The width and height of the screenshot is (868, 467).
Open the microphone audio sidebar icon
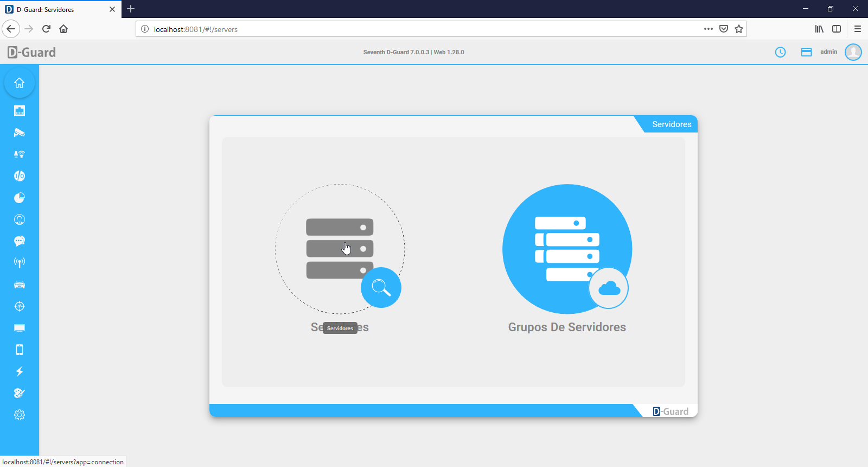click(20, 154)
